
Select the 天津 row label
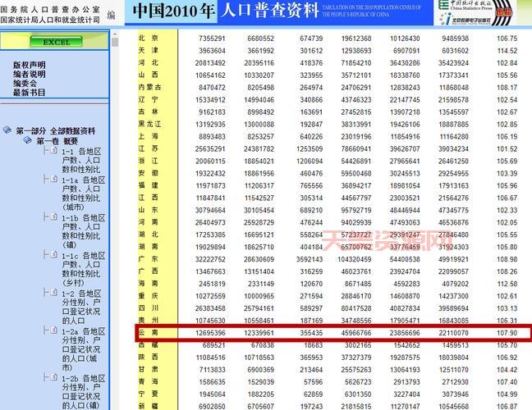point(149,50)
